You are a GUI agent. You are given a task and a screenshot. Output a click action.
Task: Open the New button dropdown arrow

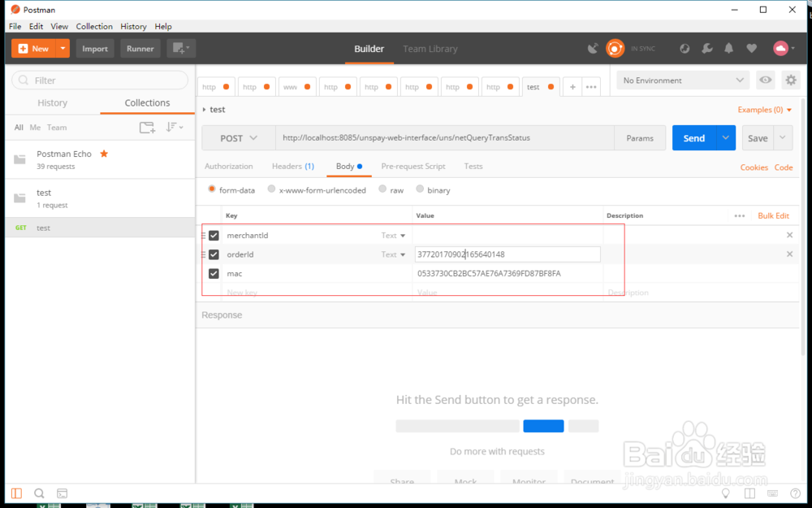[x=63, y=48]
